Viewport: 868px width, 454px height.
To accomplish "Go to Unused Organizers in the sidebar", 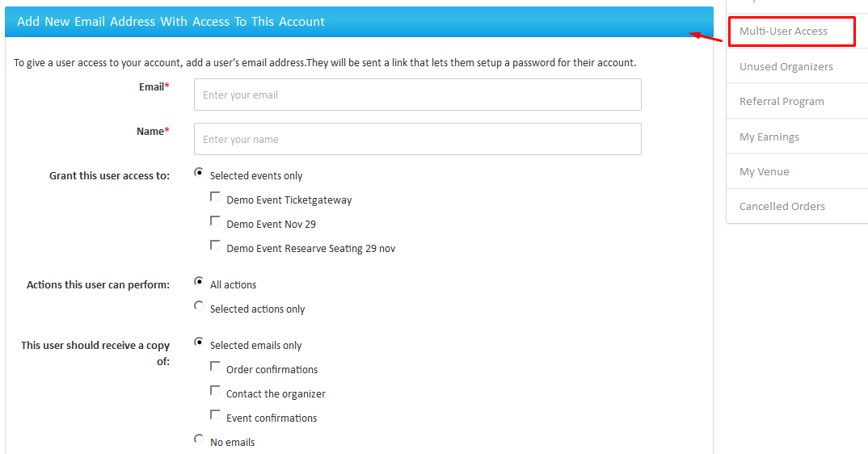I will [786, 66].
